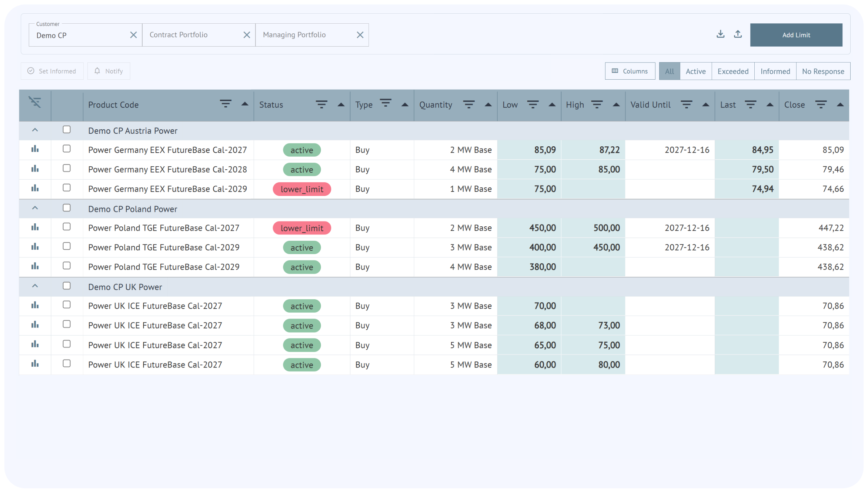Viewport: 868px width, 493px height.
Task: Select checkbox for Power Germany Cal-2029 row
Action: pyautogui.click(x=67, y=188)
